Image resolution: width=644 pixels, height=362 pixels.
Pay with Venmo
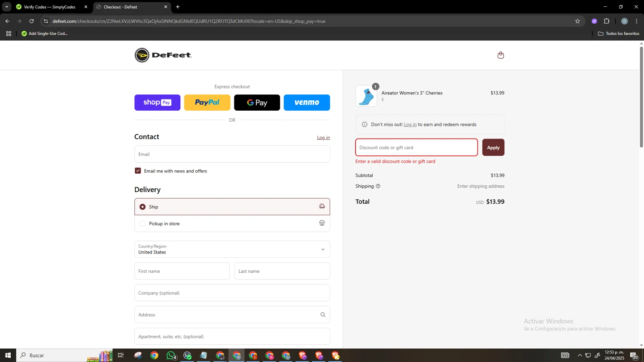pyautogui.click(x=307, y=103)
